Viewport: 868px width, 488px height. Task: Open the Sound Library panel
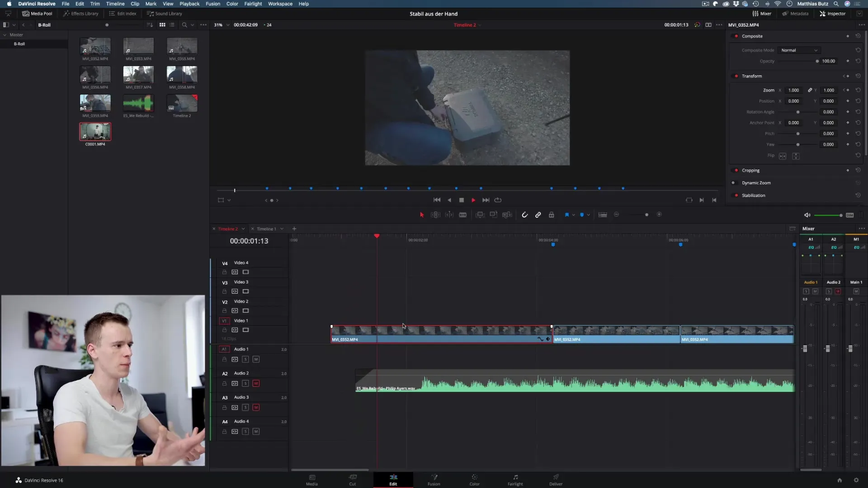(165, 14)
